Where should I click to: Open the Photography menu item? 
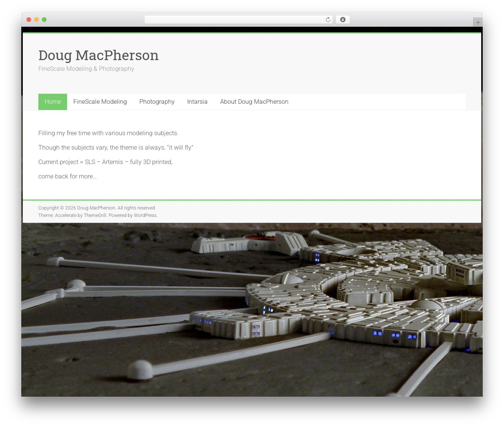click(157, 102)
